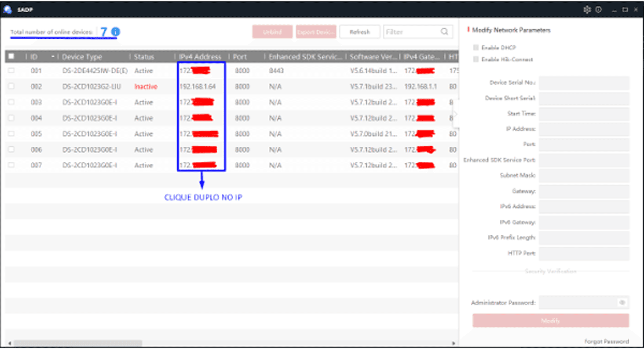Click the SADP app logo icon
The image size is (644, 349).
8,10
